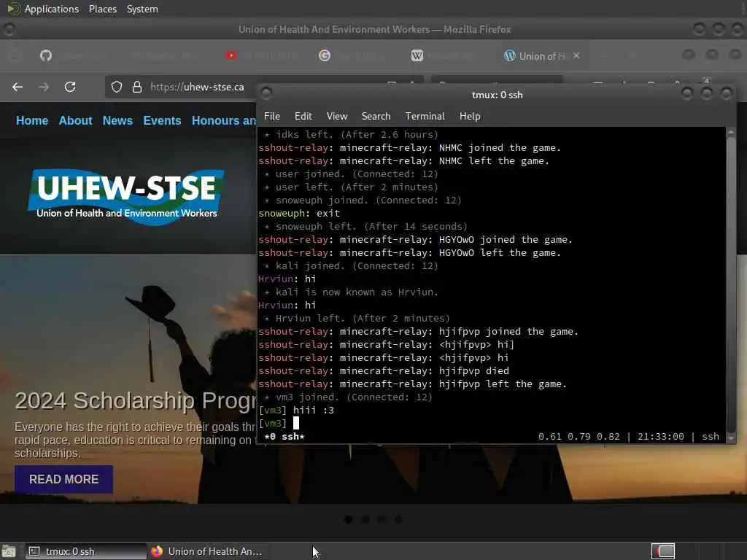Click Firefox forward arrow button

pyautogui.click(x=43, y=87)
